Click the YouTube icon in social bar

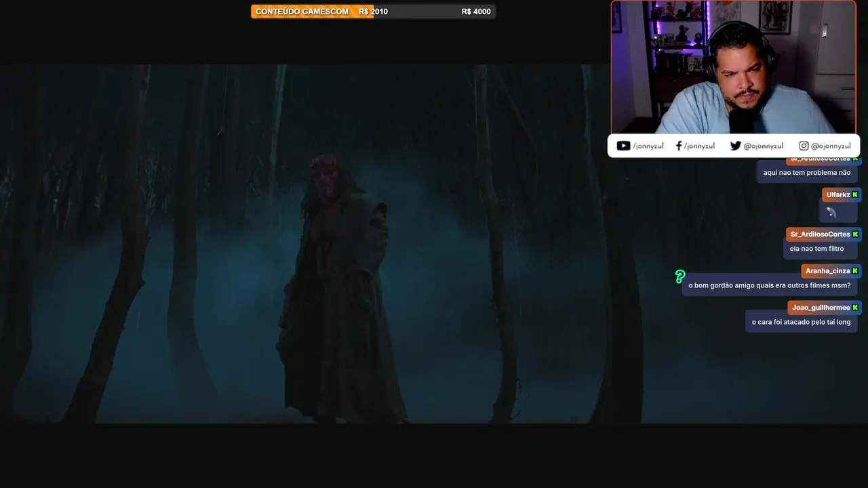[x=623, y=146]
